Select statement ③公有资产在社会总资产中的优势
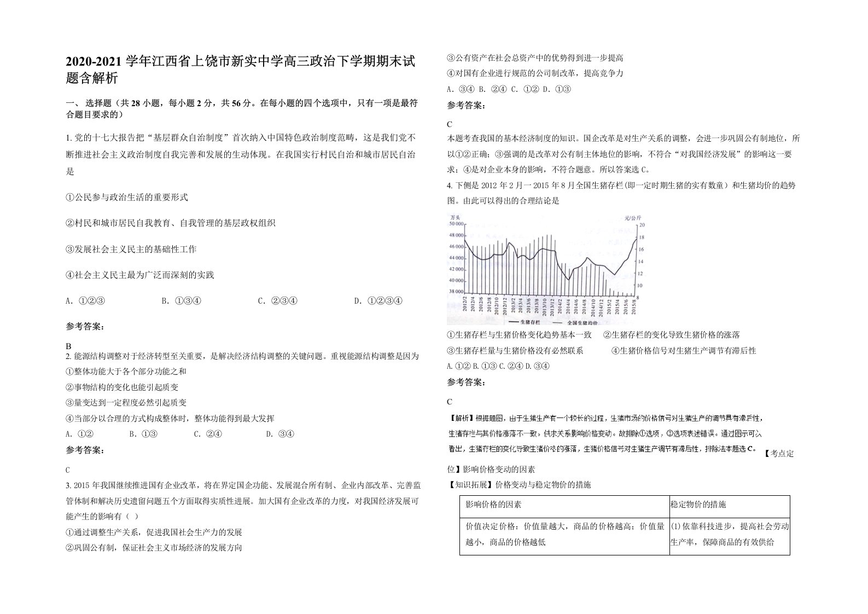The width and height of the screenshot is (868, 614). (x=535, y=57)
